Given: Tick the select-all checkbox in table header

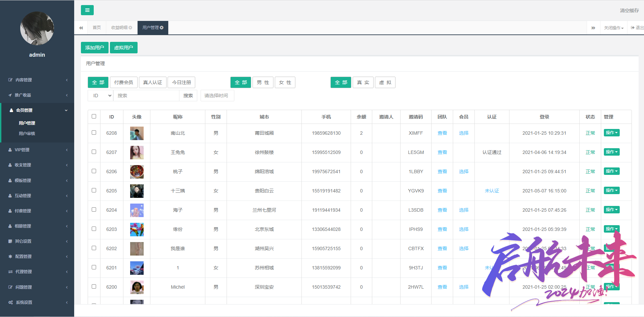Looking at the screenshot, I should 94,116.
